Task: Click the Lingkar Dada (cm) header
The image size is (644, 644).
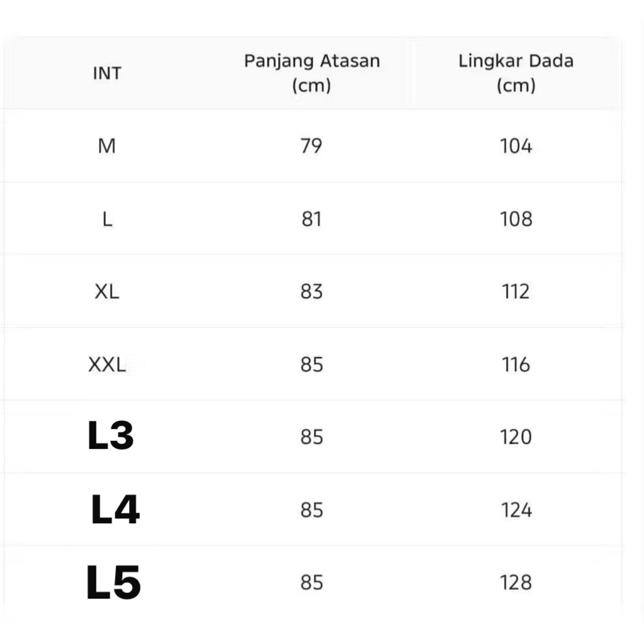Action: pyautogui.click(x=516, y=73)
